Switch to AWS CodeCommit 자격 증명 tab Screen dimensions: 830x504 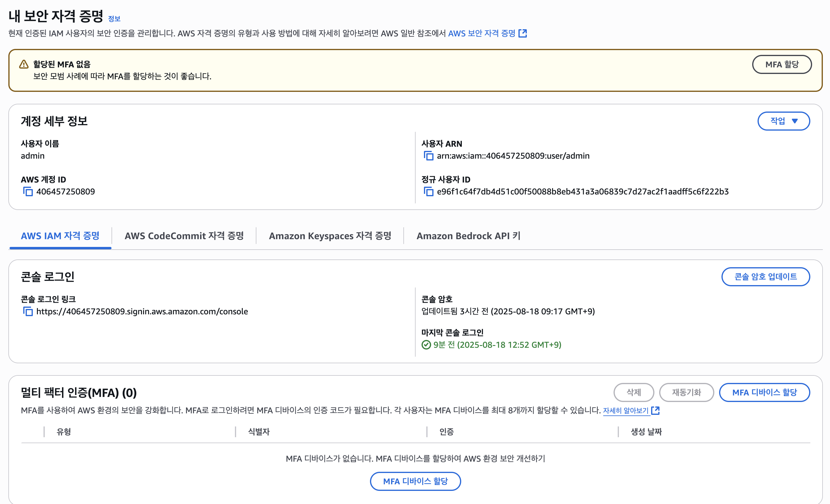point(184,236)
